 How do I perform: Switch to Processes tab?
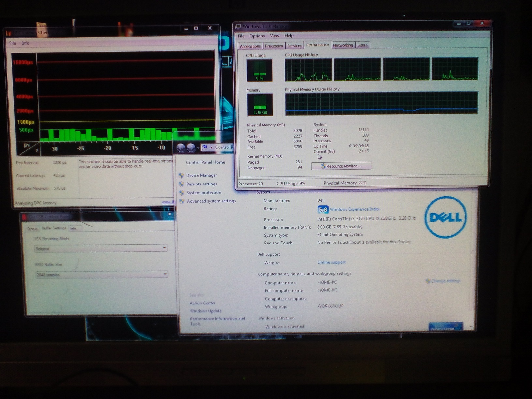tap(274, 46)
